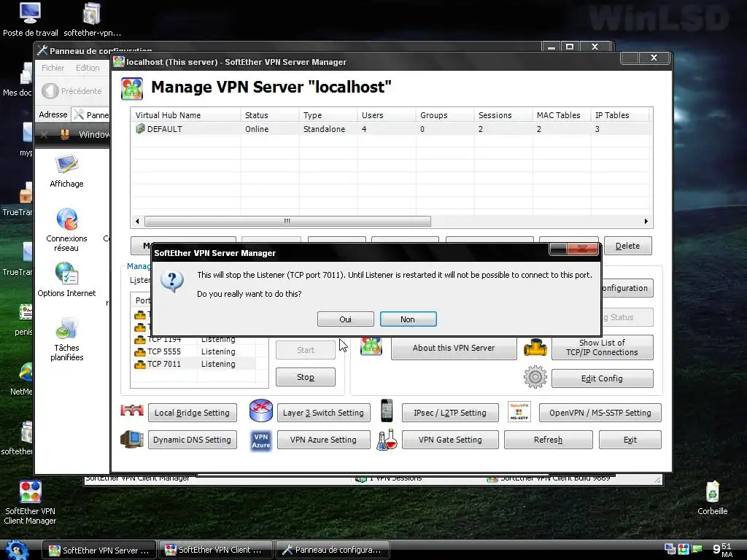747x560 pixels.
Task: Refresh the server manager view
Action: click(549, 440)
